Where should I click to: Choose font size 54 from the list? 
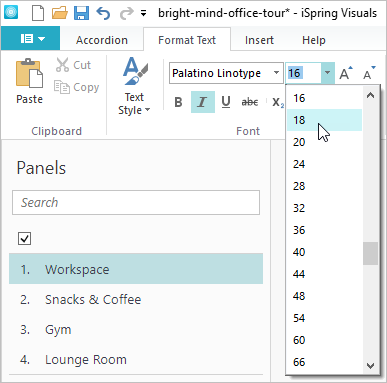[x=324, y=318]
